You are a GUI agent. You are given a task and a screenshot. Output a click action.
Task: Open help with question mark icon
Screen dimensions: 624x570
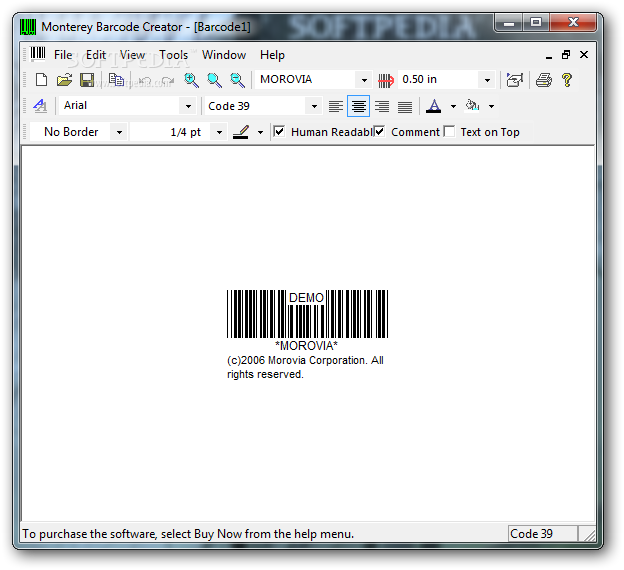[x=567, y=80]
